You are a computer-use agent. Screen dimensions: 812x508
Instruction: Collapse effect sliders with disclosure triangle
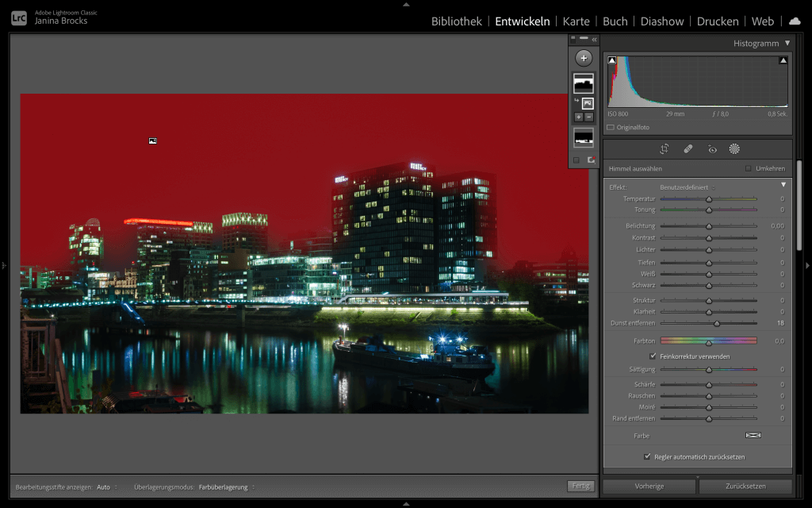click(783, 184)
